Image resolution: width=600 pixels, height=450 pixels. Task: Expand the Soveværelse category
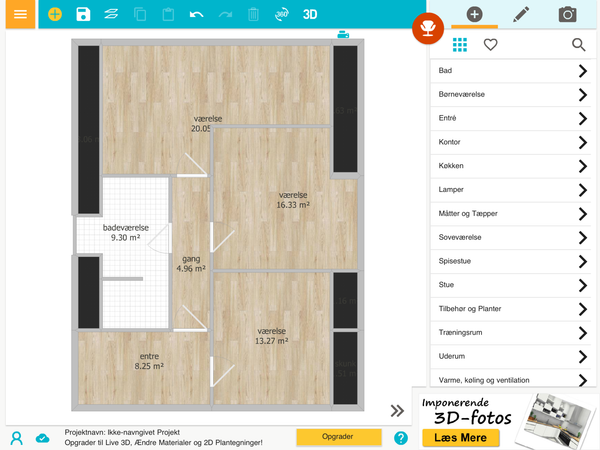[510, 237]
